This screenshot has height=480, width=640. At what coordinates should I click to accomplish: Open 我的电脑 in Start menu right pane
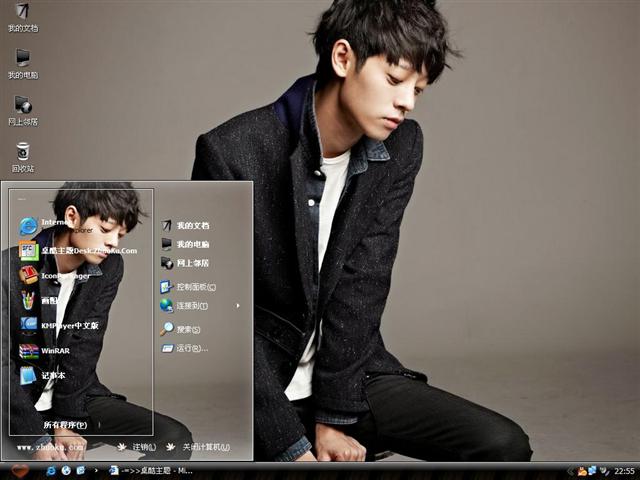click(185, 244)
